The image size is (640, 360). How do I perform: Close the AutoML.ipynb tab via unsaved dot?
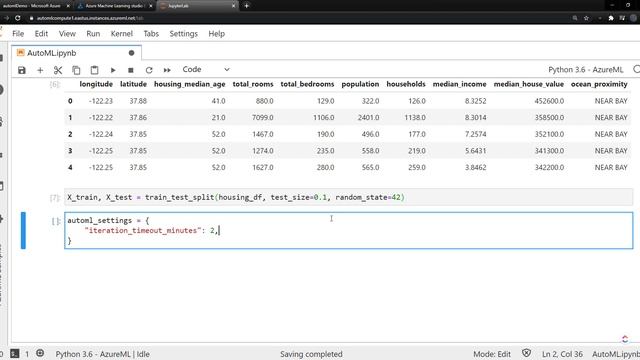click(x=131, y=53)
